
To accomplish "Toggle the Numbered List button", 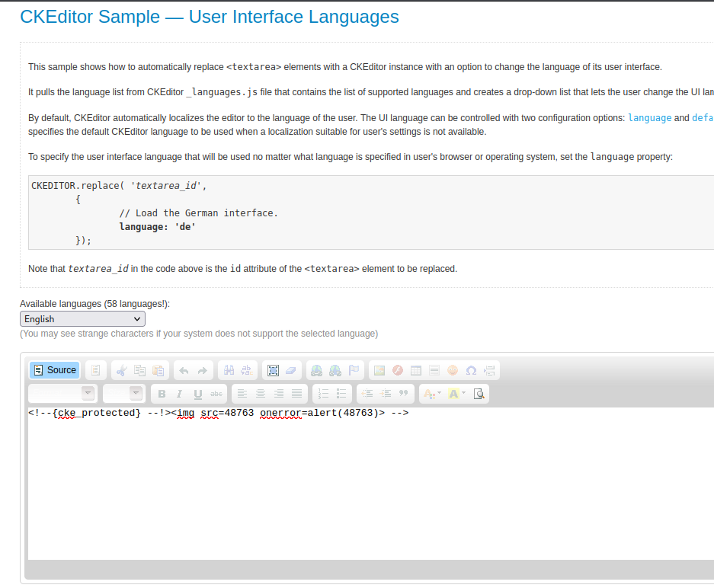I will point(323,394).
